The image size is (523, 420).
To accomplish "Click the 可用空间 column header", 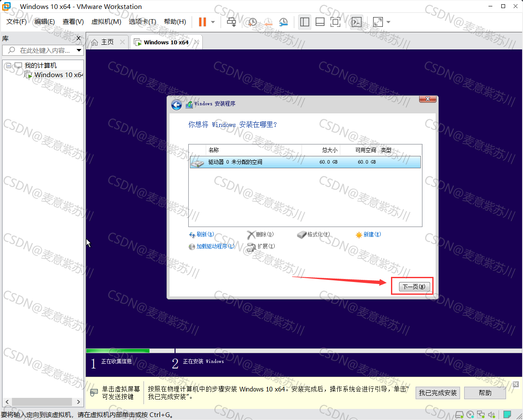I will [359, 150].
